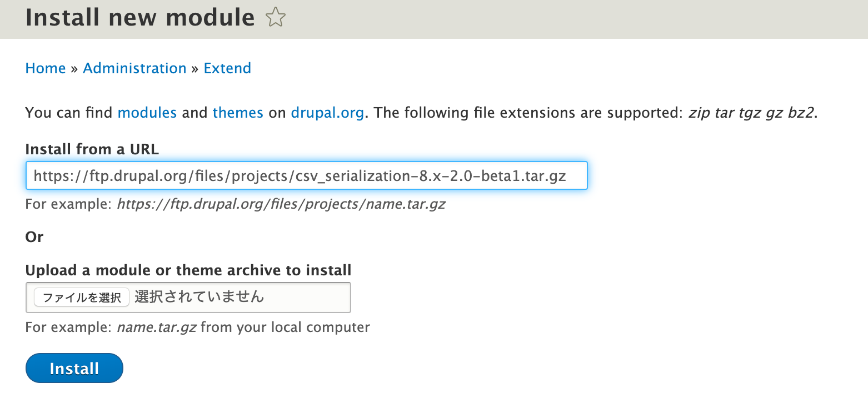Focus the Install from a URL field

(307, 175)
